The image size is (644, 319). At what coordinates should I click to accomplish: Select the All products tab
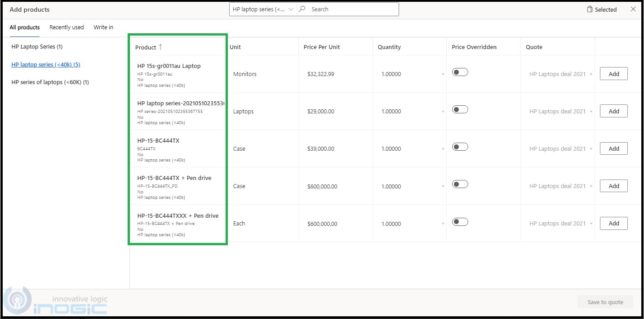[x=25, y=27]
